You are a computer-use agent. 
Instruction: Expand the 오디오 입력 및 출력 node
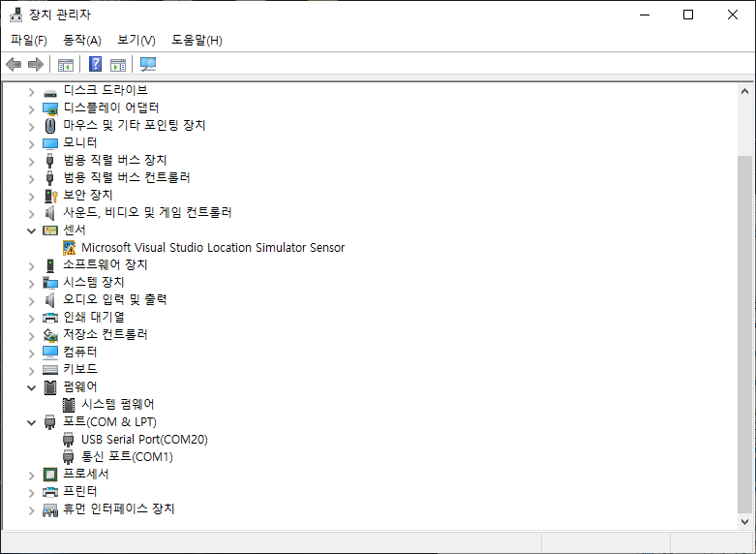tap(32, 300)
